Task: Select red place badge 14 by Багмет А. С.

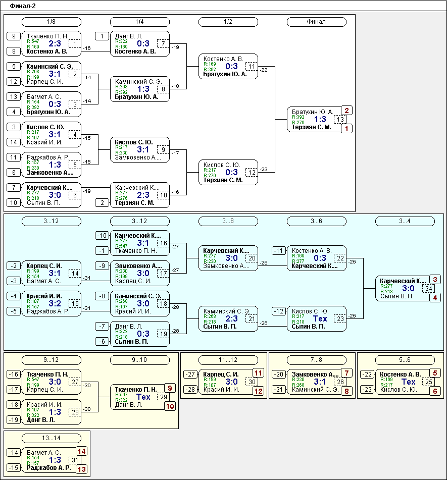Action: pyautogui.click(x=82, y=451)
